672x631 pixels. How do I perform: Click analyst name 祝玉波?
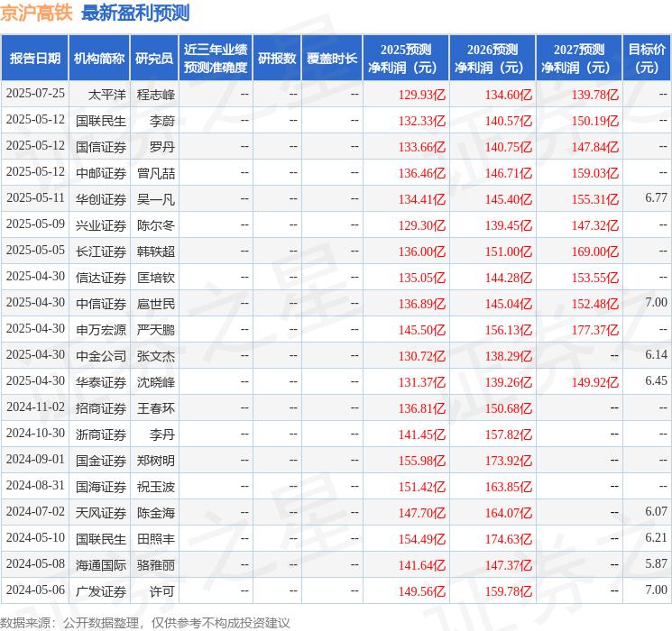point(155,487)
